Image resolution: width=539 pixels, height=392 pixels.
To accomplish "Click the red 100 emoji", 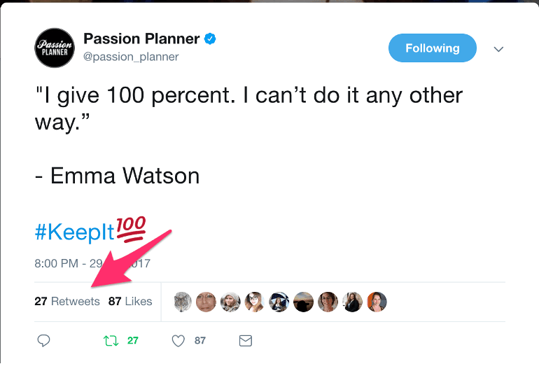I will click(129, 229).
